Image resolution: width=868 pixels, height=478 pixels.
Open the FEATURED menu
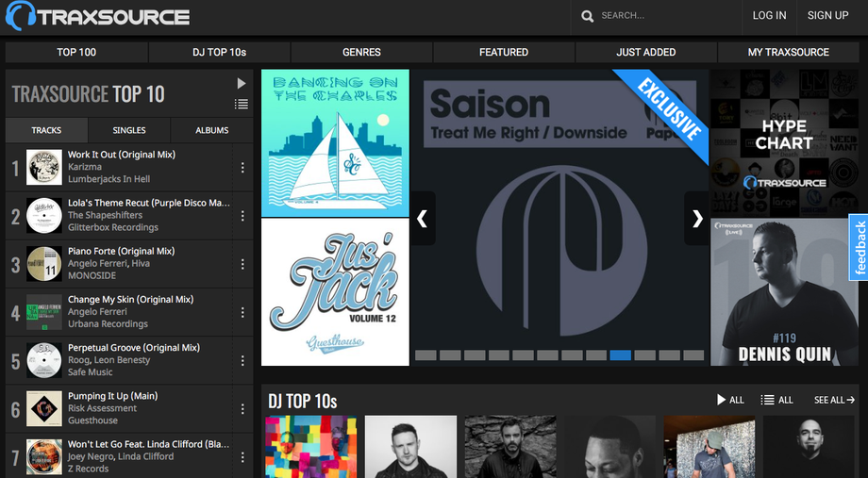[x=504, y=52]
